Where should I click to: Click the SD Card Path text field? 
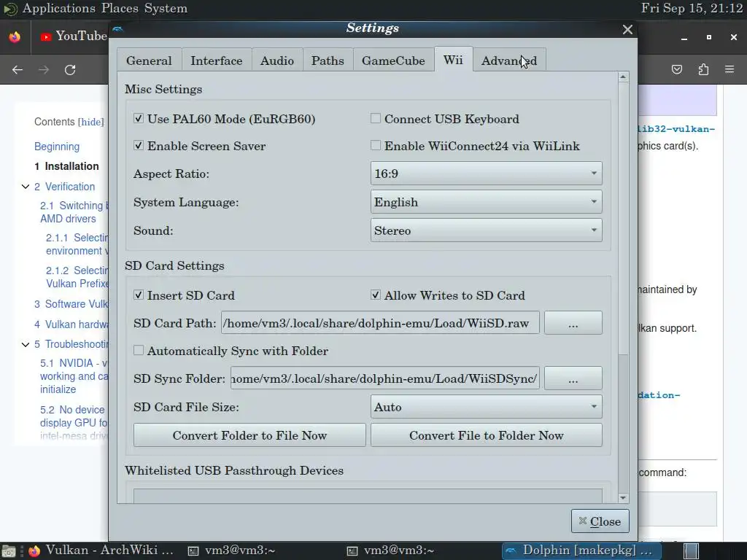tap(380, 323)
